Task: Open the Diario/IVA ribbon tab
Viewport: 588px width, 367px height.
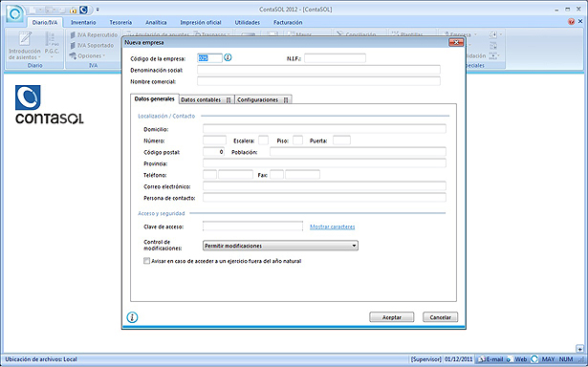Action: (x=45, y=23)
